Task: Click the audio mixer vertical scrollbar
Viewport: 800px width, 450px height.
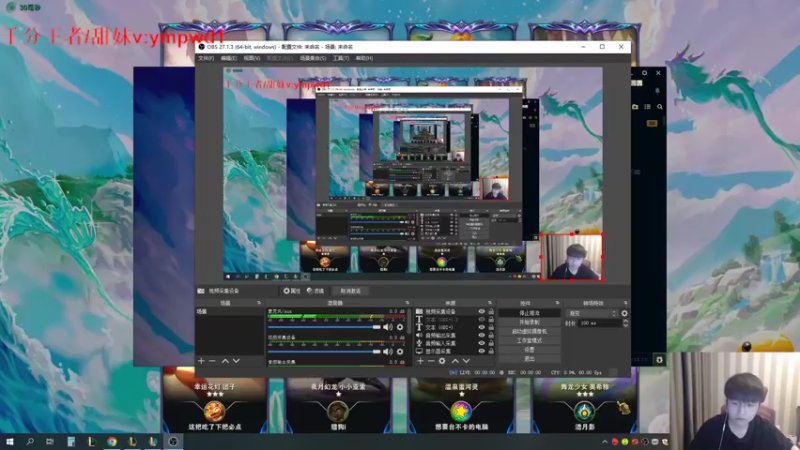Action: click(409, 321)
